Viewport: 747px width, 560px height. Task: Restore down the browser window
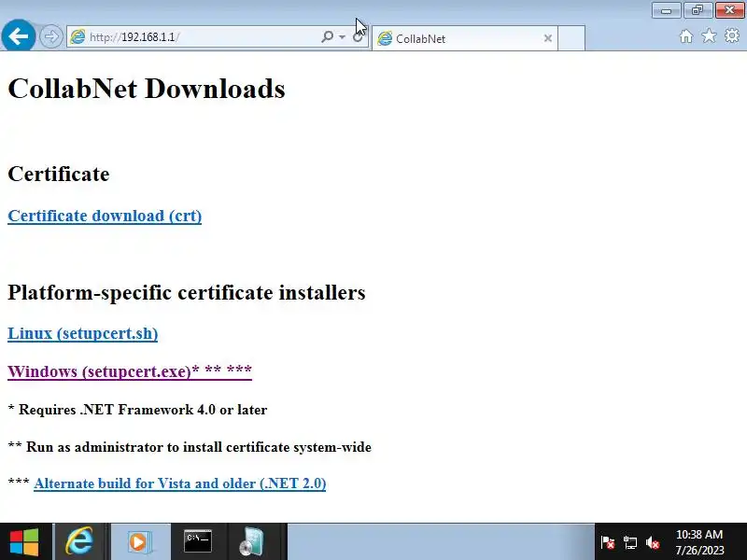coord(698,10)
